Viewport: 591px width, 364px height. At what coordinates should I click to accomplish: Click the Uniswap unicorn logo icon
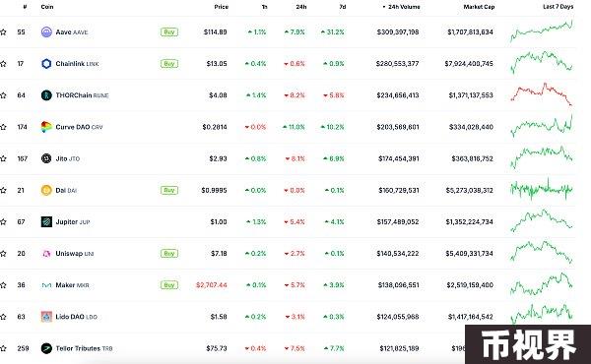coord(46,254)
